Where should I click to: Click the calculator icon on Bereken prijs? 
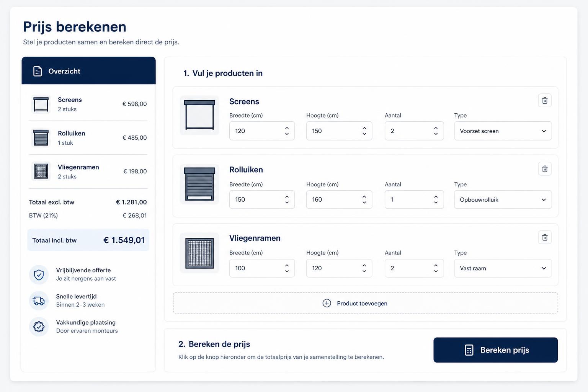[x=469, y=350]
